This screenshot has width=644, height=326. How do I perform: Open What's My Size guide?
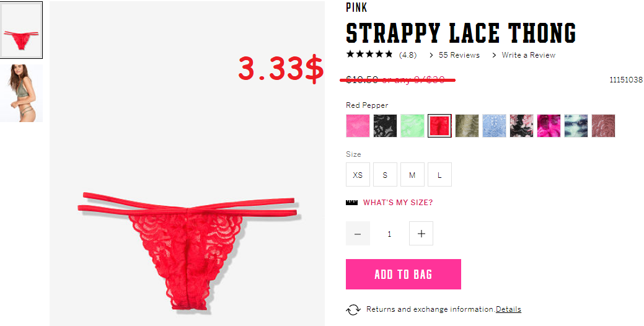[x=397, y=203]
